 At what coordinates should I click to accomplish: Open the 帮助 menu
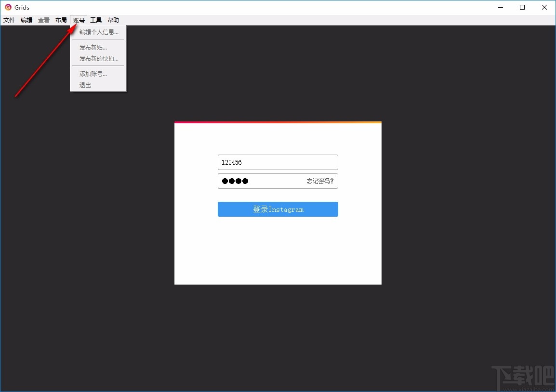point(113,20)
